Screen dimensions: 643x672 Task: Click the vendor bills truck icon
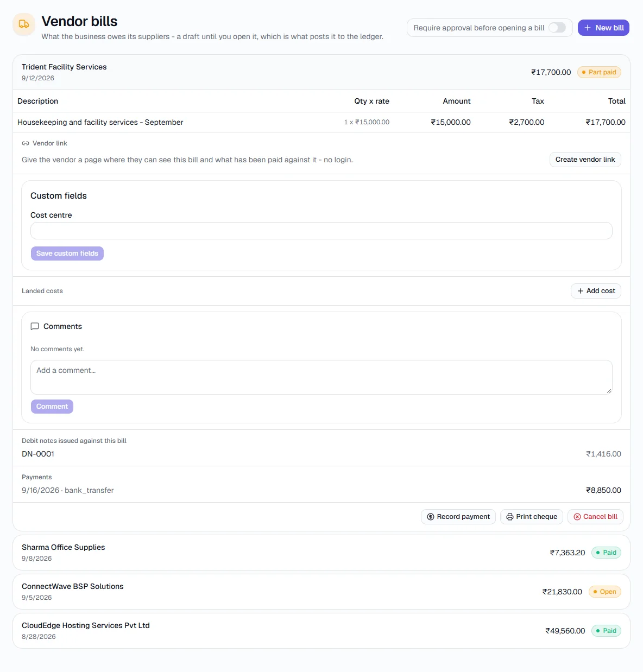coord(24,24)
